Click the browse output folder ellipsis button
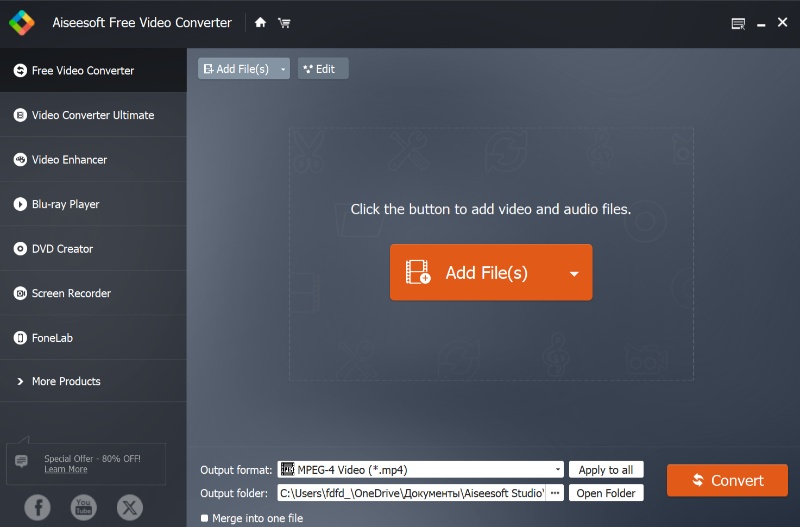This screenshot has height=527, width=800. tap(555, 493)
